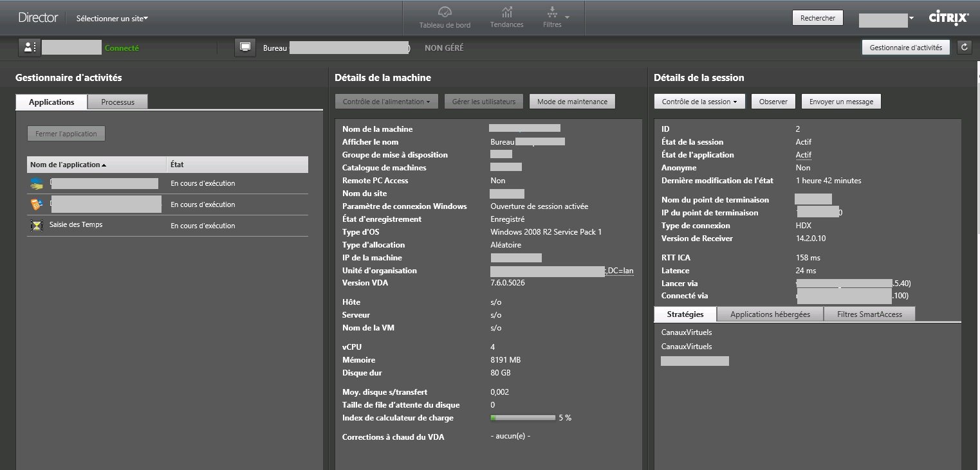Expand the user account menu arrow
Viewport: 980px width, 470px height.
click(911, 19)
